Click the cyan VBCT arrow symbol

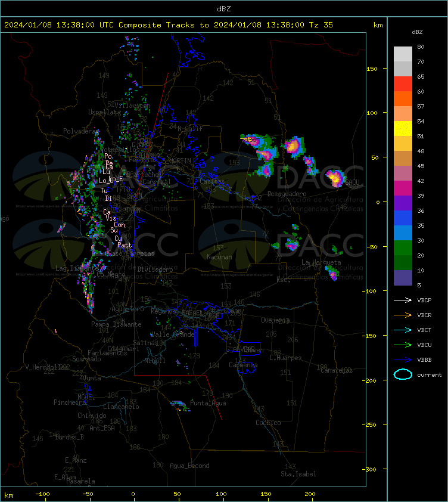403,330
